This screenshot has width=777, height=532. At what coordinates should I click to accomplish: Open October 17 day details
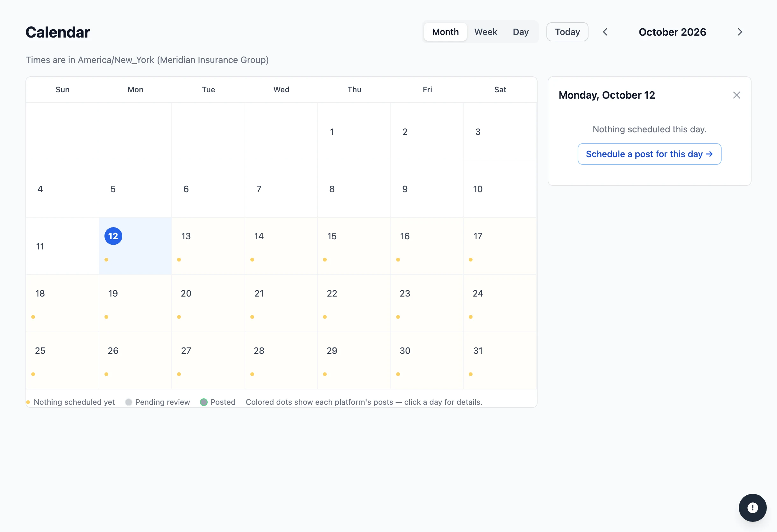pos(500,246)
